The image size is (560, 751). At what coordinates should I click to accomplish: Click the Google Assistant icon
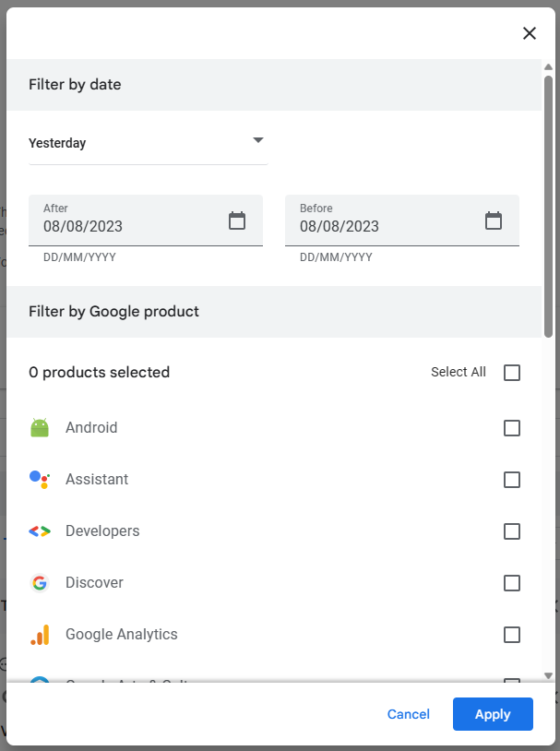coord(40,480)
